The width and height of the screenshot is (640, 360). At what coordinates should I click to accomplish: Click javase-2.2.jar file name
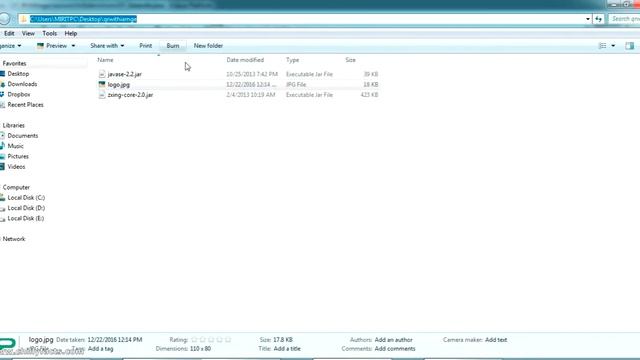point(124,74)
